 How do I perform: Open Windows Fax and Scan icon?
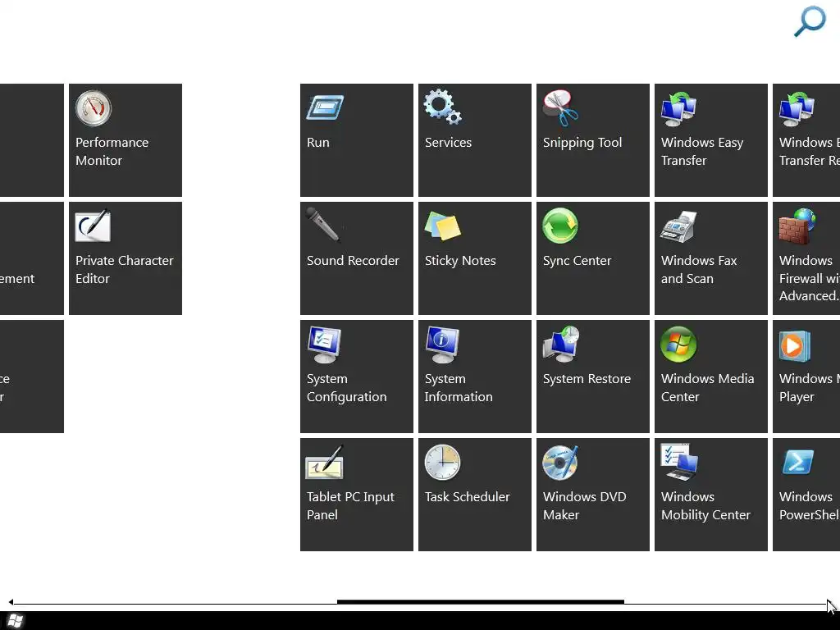click(678, 226)
